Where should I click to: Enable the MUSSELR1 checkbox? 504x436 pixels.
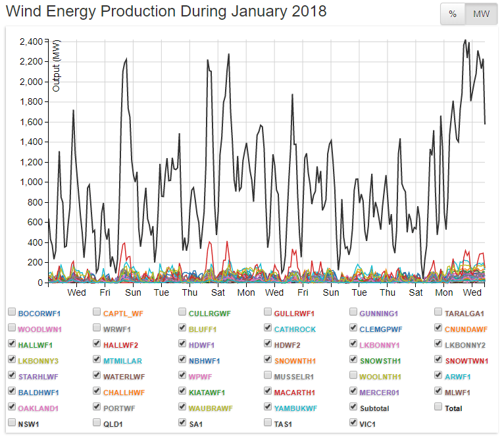[268, 375]
